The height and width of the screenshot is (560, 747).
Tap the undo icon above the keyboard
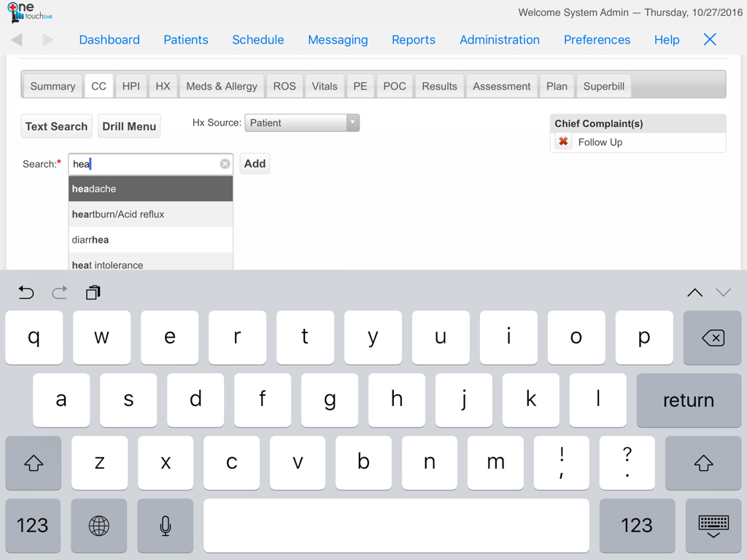[x=26, y=292]
